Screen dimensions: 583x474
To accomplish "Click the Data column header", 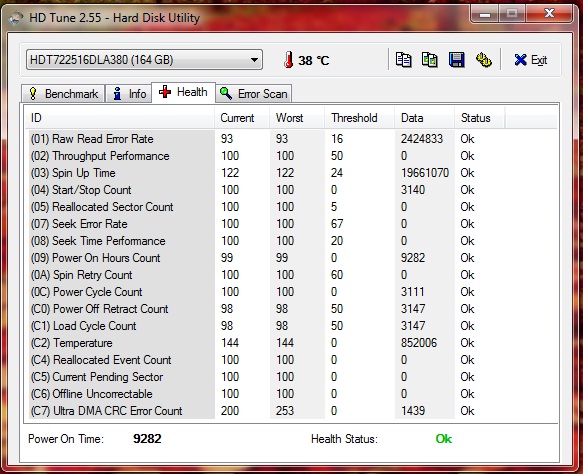I will [x=424, y=118].
